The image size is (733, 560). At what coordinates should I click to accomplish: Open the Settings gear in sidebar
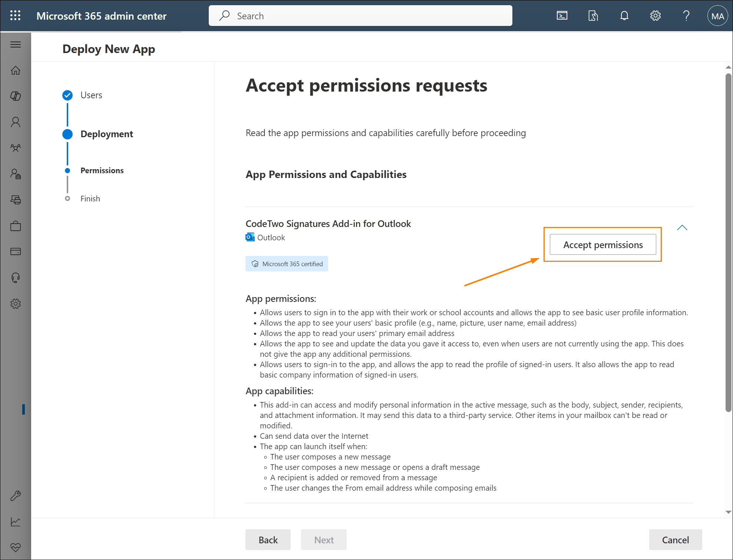[x=15, y=304]
